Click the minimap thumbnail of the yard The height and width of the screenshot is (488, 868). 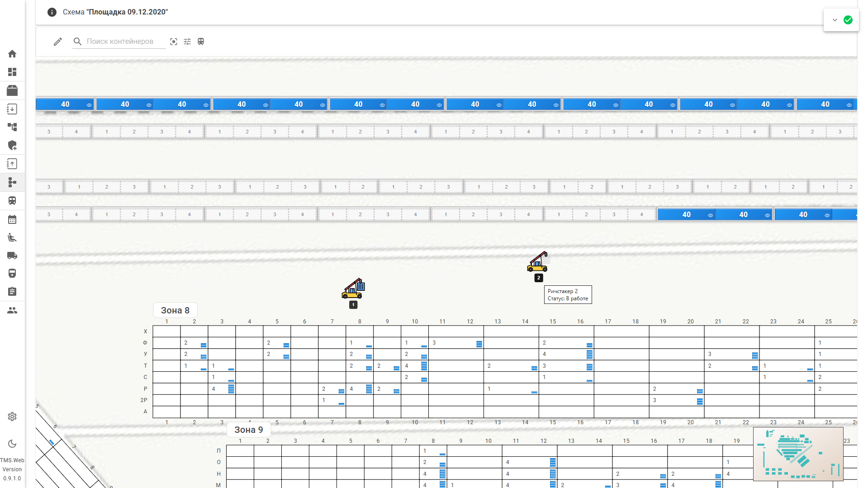click(x=798, y=454)
